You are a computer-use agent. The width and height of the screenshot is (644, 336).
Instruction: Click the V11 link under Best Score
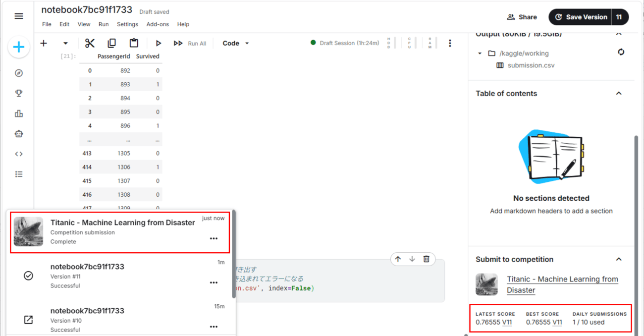[557, 322]
